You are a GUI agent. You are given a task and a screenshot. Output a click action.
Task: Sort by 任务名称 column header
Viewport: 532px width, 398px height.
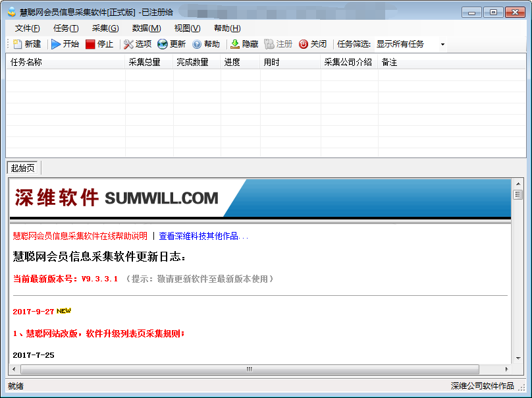point(66,62)
